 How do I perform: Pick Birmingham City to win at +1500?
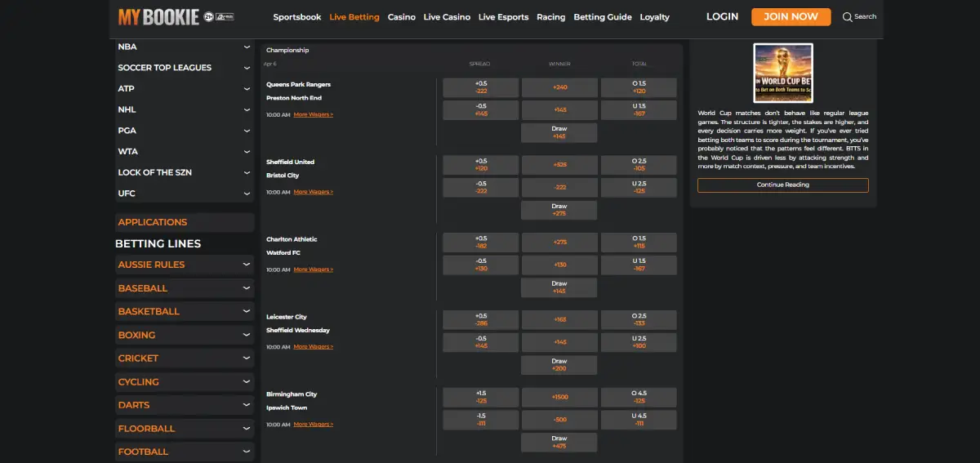[x=559, y=398]
